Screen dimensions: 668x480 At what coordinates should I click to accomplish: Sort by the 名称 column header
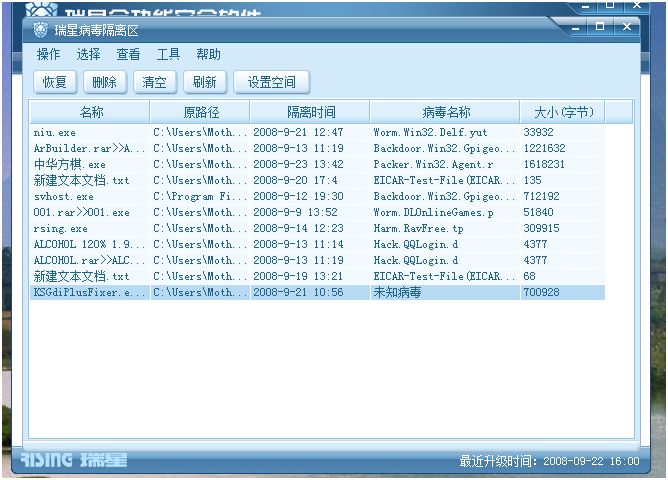pyautogui.click(x=90, y=112)
